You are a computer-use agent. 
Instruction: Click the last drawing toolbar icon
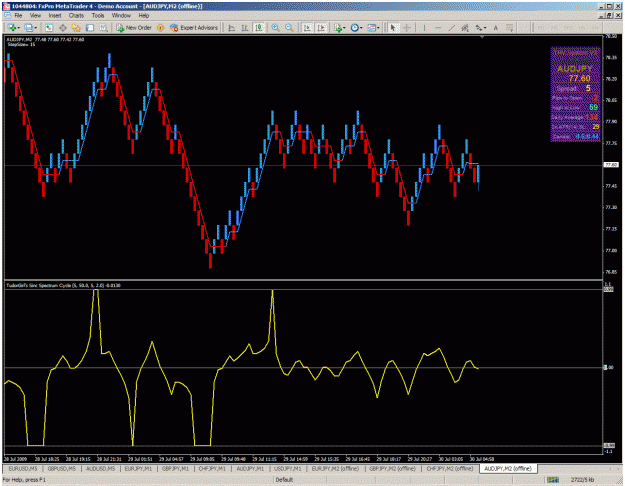click(x=509, y=28)
